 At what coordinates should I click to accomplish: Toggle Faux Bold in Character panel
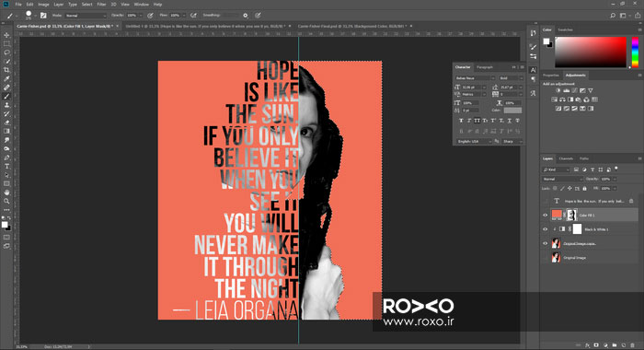tap(461, 121)
